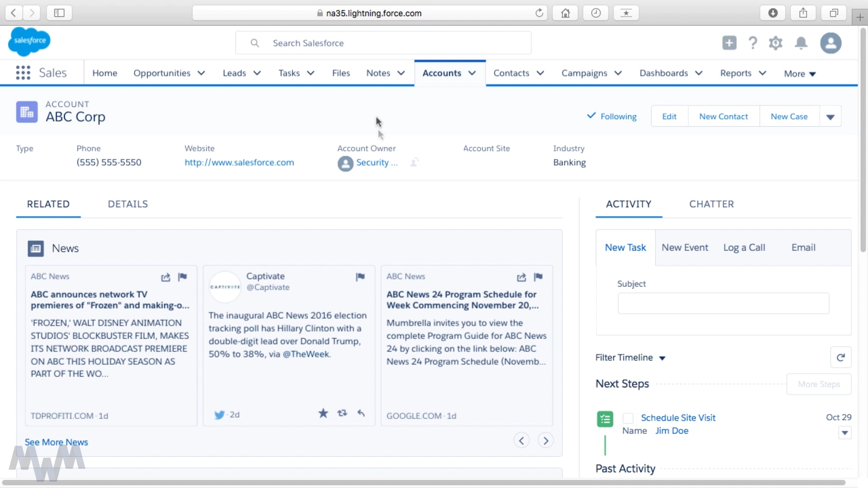Open the salesforce.com website link
Image resolution: width=868 pixels, height=488 pixels.
[239, 162]
